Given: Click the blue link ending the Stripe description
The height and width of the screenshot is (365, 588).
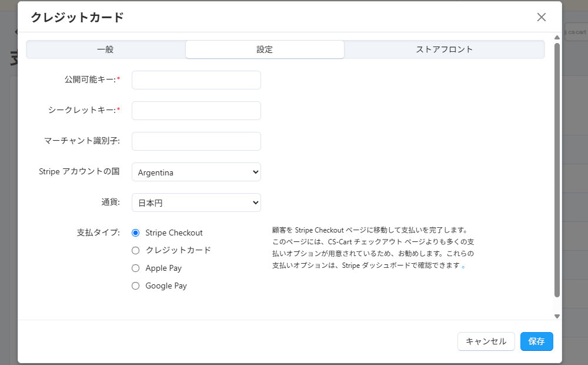Looking at the screenshot, I should [x=463, y=266].
